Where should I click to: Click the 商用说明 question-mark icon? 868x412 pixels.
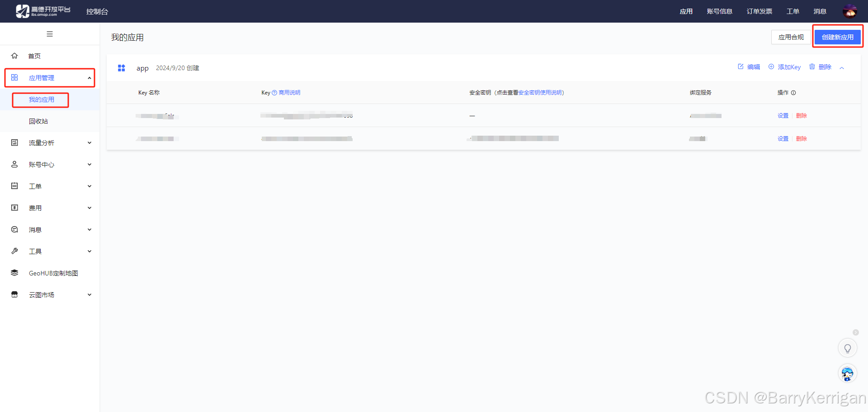point(274,93)
